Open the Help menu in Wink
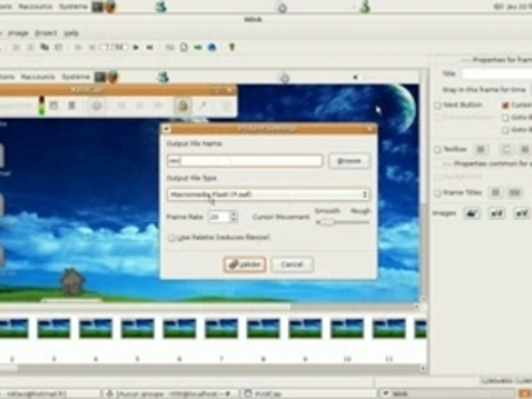This screenshot has width=532, height=399. pyautogui.click(x=71, y=33)
